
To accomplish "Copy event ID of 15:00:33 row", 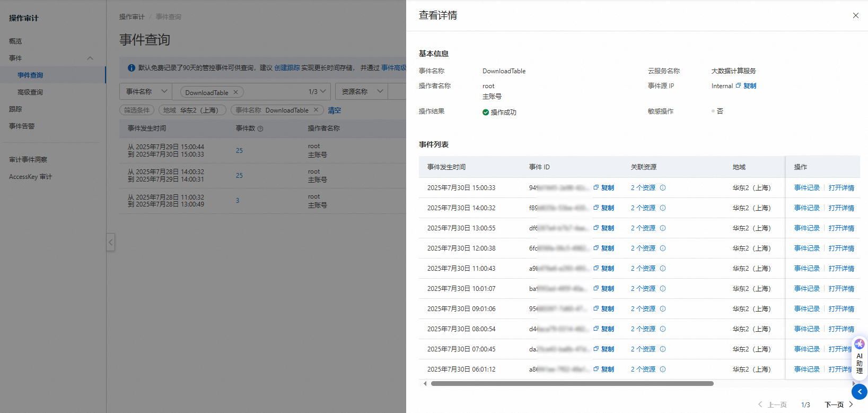I will pyautogui.click(x=604, y=187).
